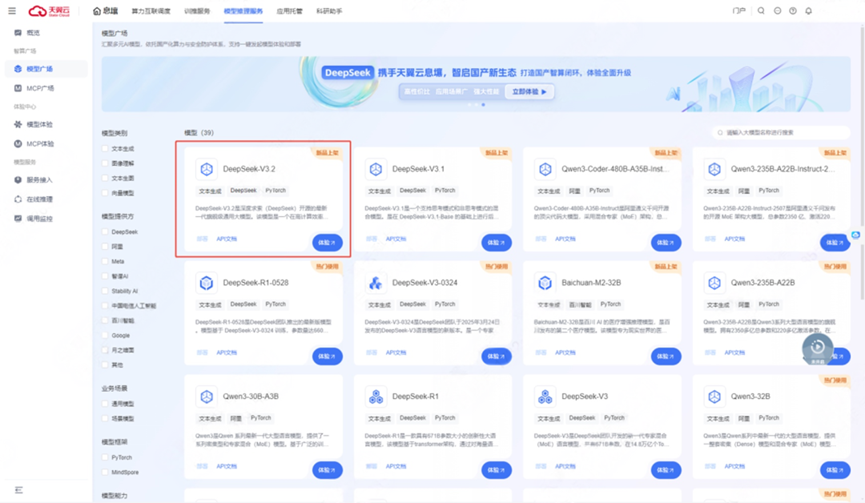The image size is (865, 503).
Task: Select 模型广场 in the left sidebar
Action: pos(44,69)
